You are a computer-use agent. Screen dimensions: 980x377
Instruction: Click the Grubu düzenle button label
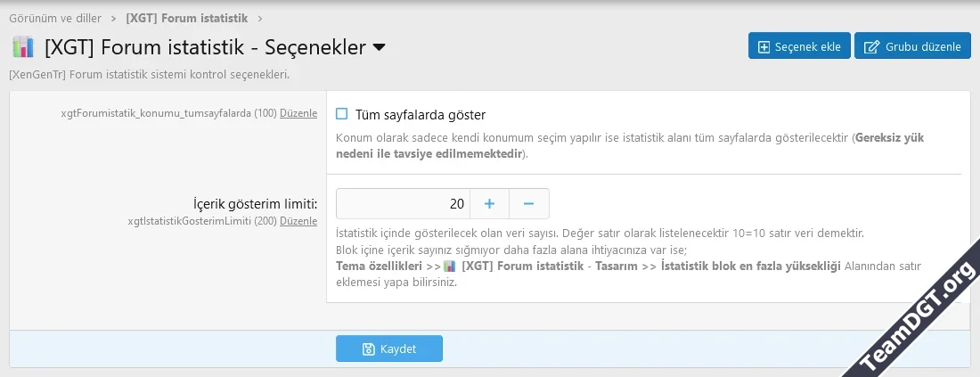coord(923,47)
